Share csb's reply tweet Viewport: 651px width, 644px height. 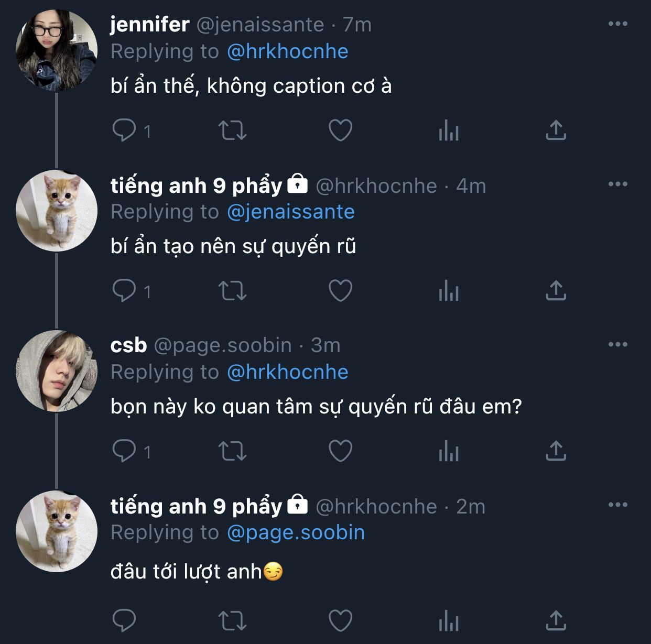click(x=556, y=451)
